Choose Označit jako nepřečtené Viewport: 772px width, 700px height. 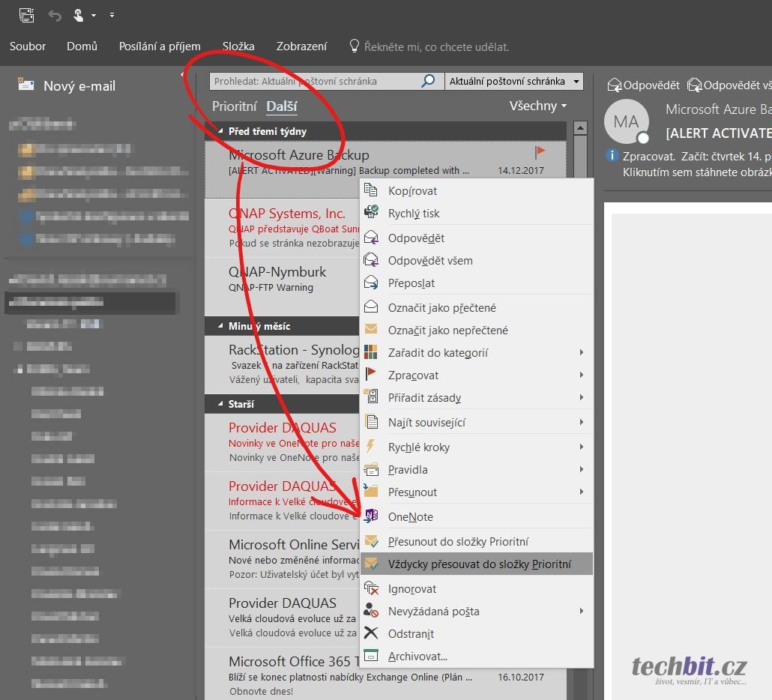click(447, 330)
